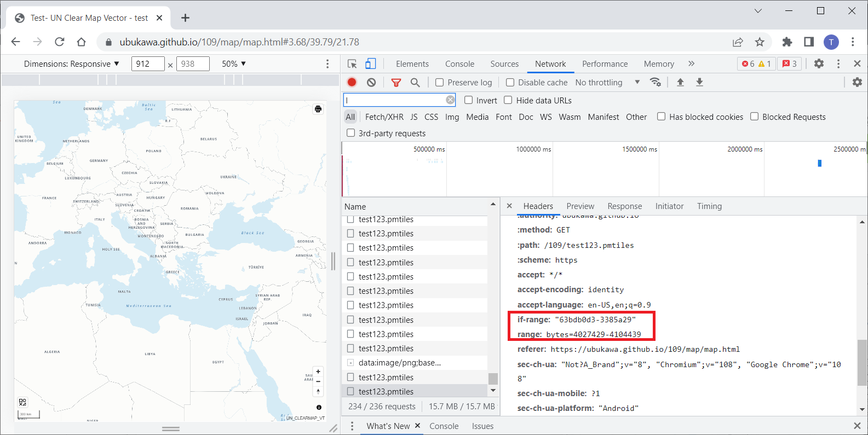Close the DevTools panel
868x435 pixels.
(857, 64)
